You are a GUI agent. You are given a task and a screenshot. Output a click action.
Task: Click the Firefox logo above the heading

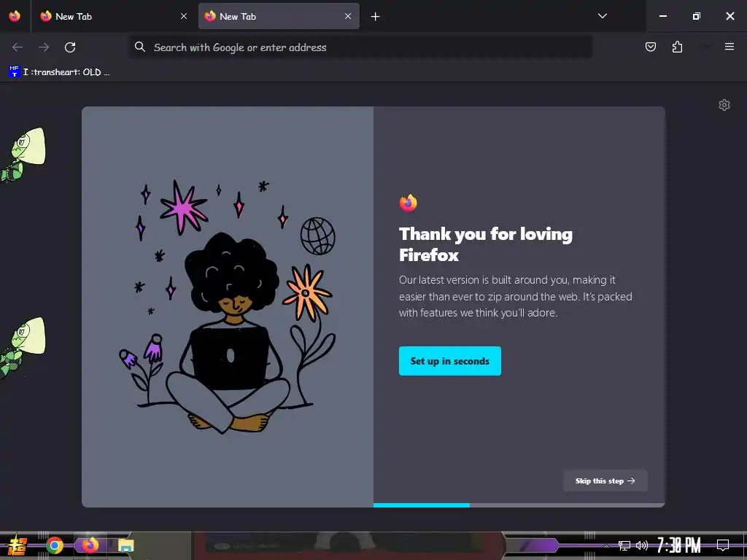coord(409,203)
